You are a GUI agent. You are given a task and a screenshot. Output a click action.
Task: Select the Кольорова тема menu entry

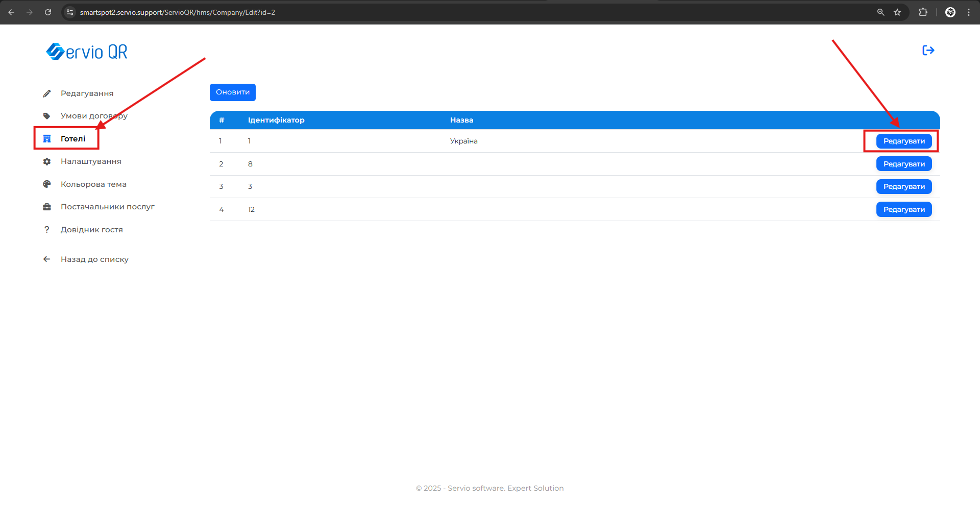(93, 184)
